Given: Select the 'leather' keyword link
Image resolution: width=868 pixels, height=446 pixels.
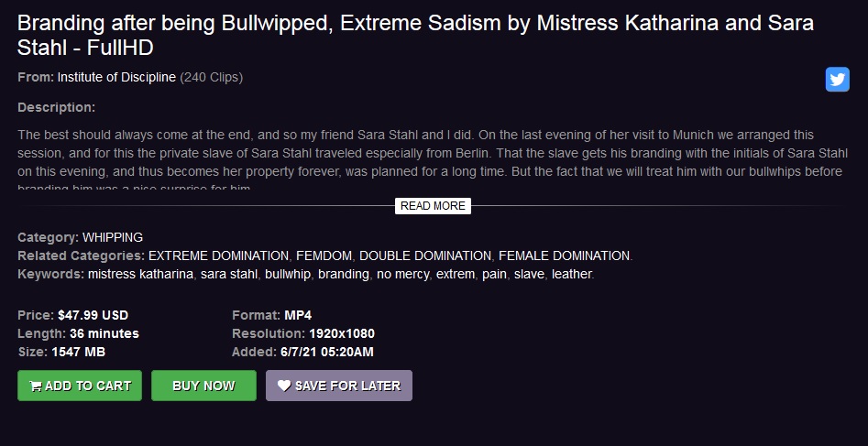Looking at the screenshot, I should (572, 274).
